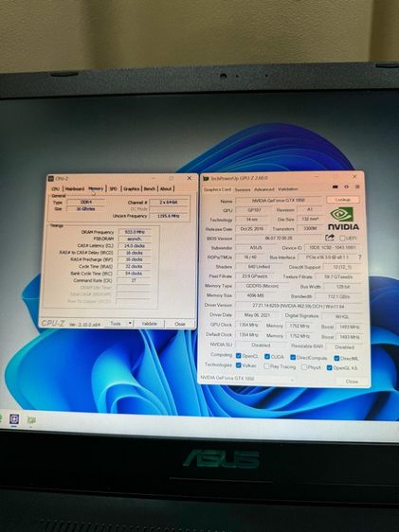This screenshot has width=399, height=532.
Task: Toggle the OpenGL 4.6 checkbox
Action: 329,368
